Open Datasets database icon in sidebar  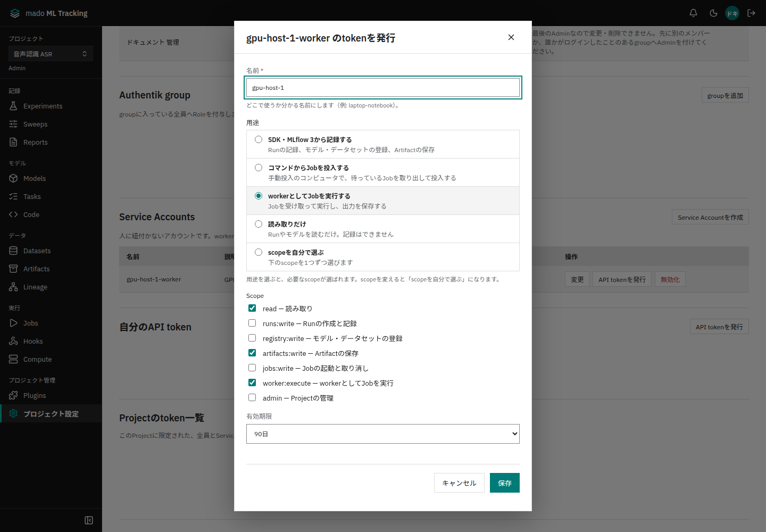coord(13,251)
